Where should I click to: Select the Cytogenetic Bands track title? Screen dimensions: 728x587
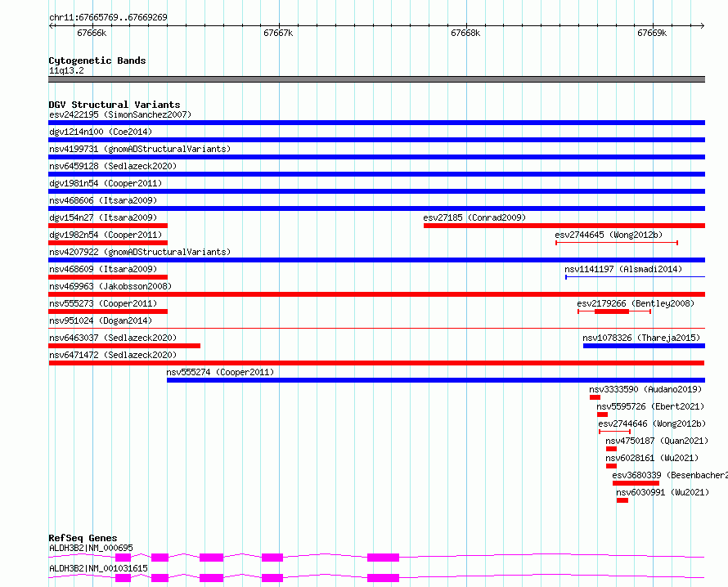coord(97,60)
